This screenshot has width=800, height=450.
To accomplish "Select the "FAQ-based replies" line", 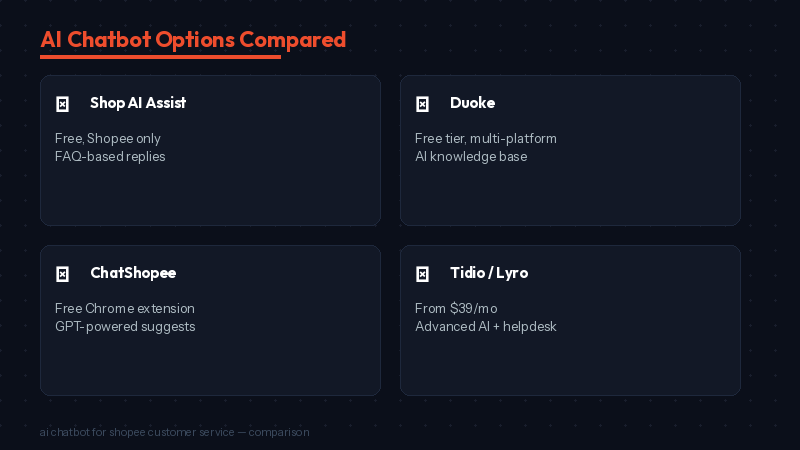I will click(x=110, y=156).
